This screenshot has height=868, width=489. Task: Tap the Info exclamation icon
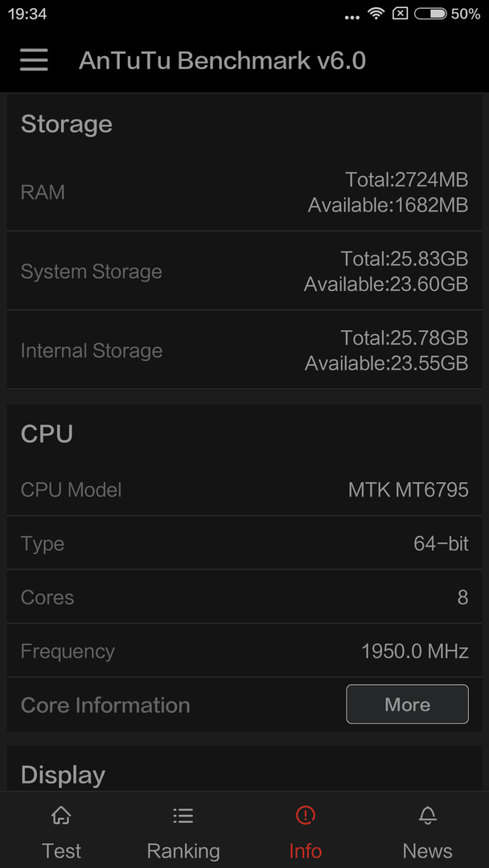(305, 815)
